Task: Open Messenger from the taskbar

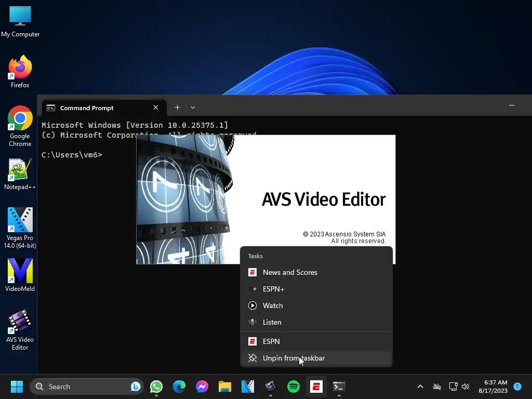Action: [x=202, y=387]
